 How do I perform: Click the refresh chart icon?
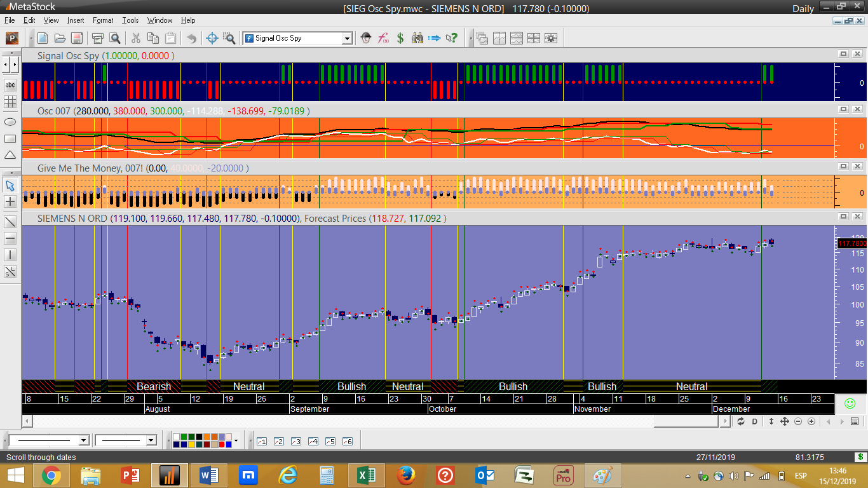[741, 421]
